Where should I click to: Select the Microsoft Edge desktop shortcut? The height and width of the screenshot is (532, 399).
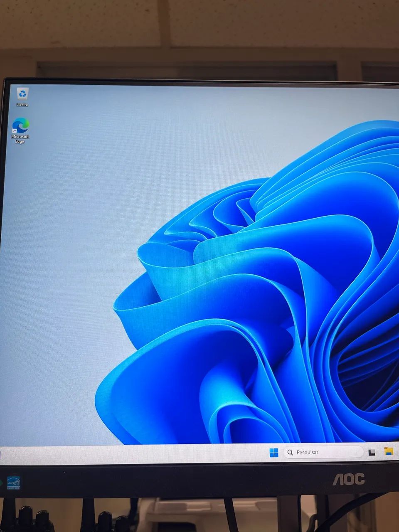click(20, 131)
